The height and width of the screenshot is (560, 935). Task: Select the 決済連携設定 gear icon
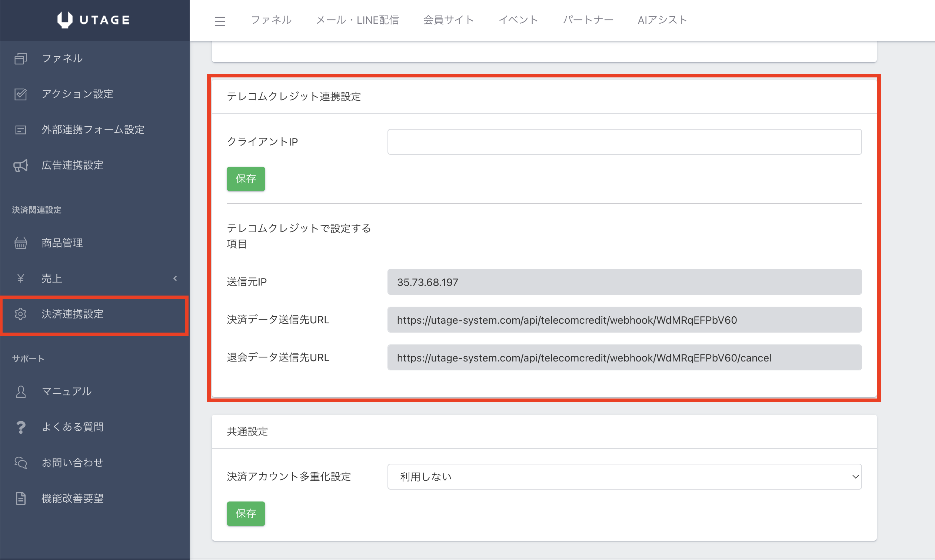(21, 314)
